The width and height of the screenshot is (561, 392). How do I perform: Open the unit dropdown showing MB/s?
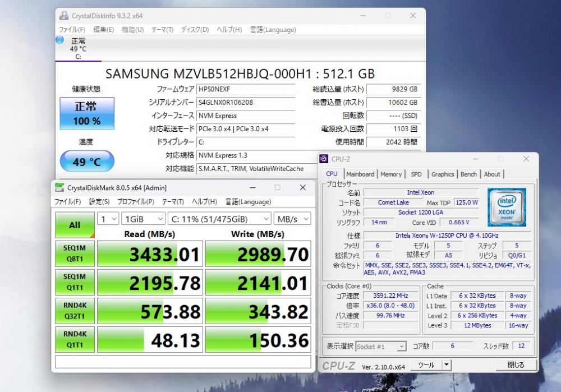coord(292,219)
